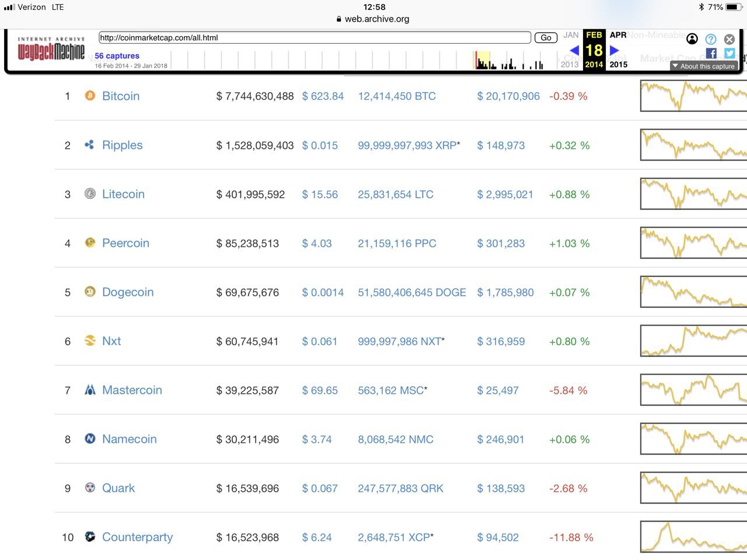The image size is (747, 560).
Task: Select year 2015 in Wayback bar
Action: (619, 65)
